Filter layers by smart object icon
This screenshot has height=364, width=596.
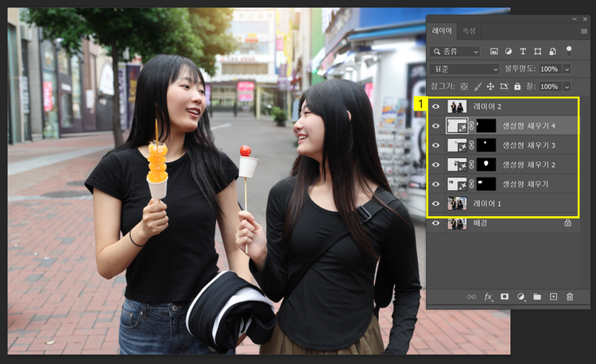click(552, 52)
